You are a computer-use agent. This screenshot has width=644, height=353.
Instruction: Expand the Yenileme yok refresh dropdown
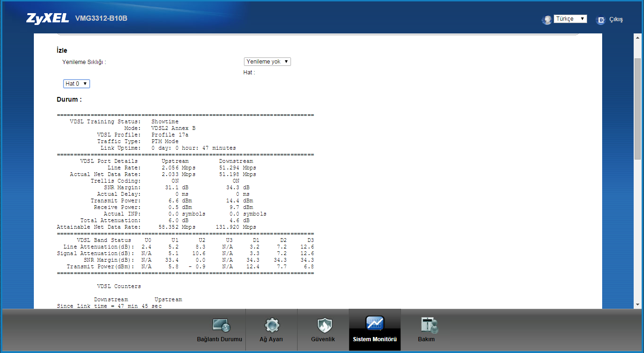pyautogui.click(x=267, y=62)
